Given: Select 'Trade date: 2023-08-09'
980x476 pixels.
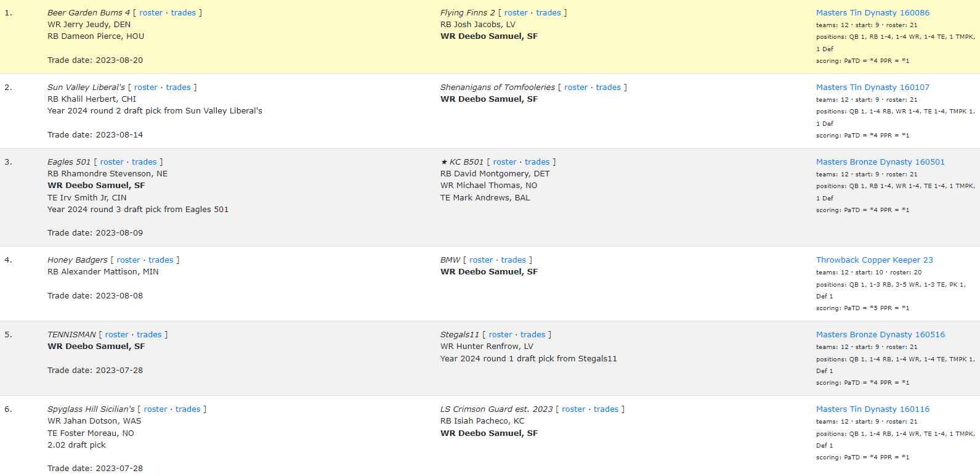Looking at the screenshot, I should (95, 232).
